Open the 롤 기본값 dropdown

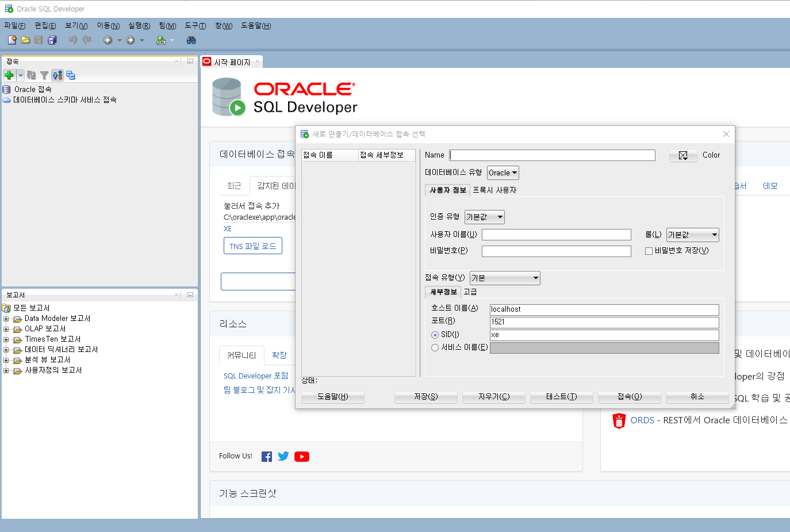pyautogui.click(x=693, y=235)
